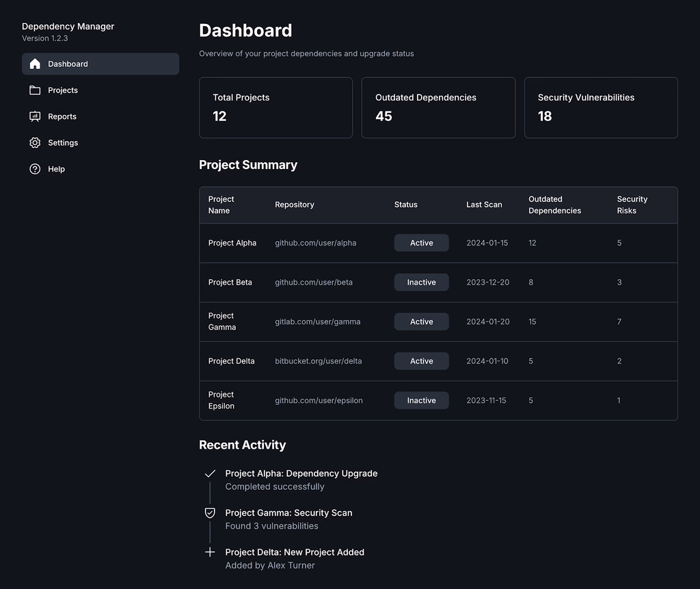Click the Status column header
700x589 pixels.
406,205
